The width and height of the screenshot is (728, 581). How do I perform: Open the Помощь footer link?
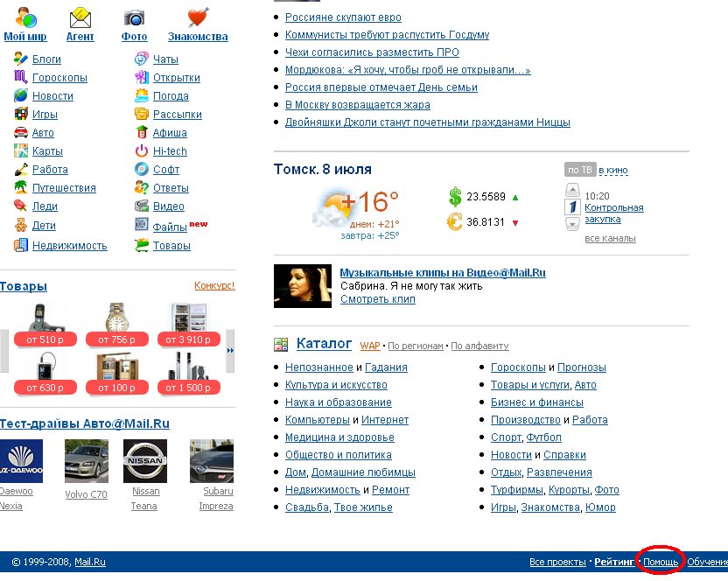[661, 562]
